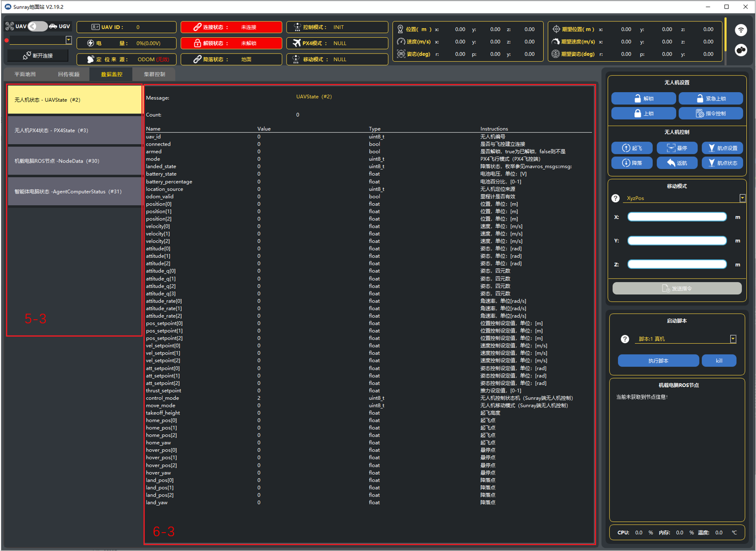Select 智能体电脑状态 - AgentComputerStatus (#31) message

coord(74,191)
